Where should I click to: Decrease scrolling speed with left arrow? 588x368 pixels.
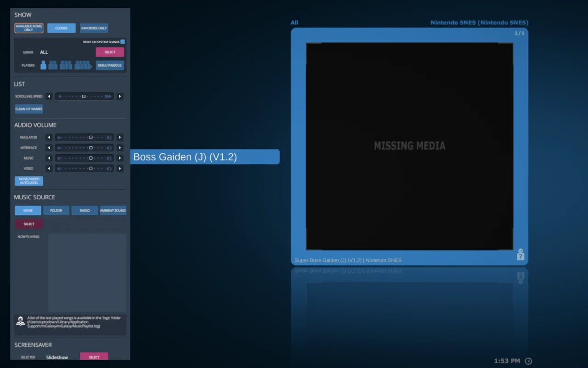(x=49, y=97)
